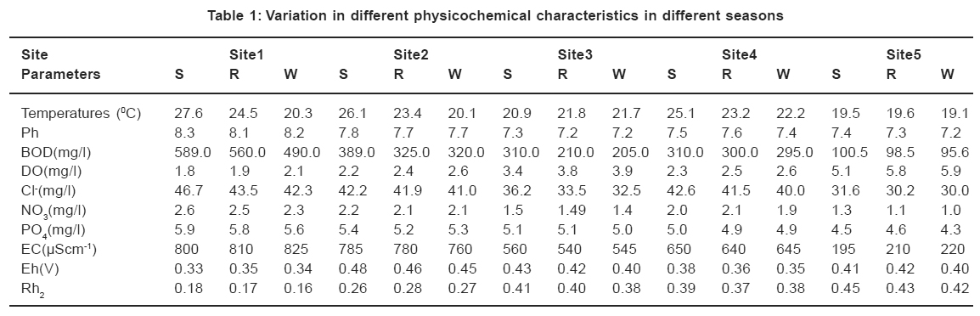Select the Site2 column header
The height and width of the screenshot is (316, 980).
(411, 54)
